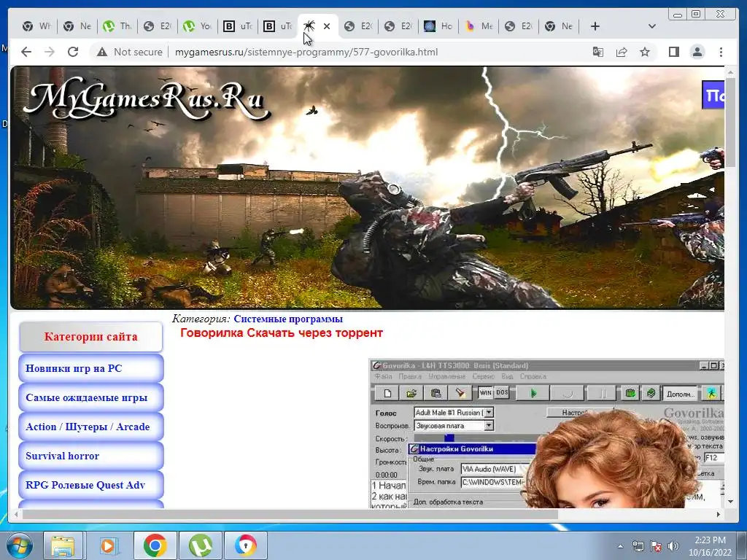Bookmark this page with the star
The image size is (747, 560).
click(645, 52)
